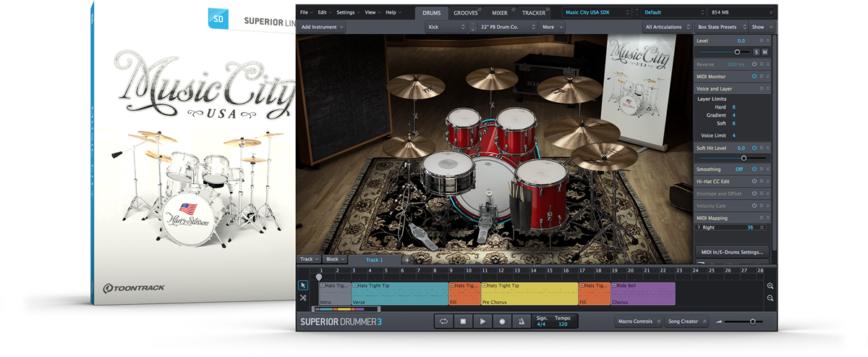
Task: Click the record button
Action: pos(501,322)
